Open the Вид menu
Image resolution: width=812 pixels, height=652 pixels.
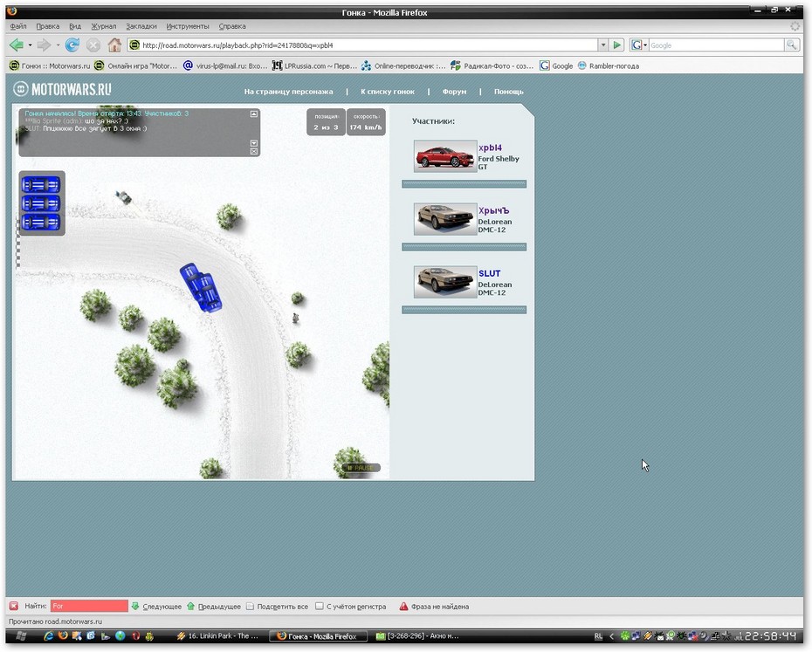[75, 26]
